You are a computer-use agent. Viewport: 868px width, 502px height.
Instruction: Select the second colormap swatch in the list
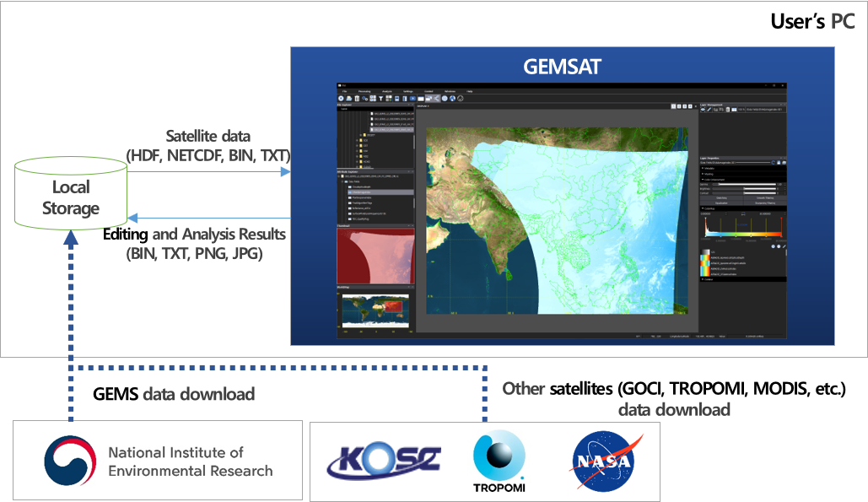(x=704, y=257)
